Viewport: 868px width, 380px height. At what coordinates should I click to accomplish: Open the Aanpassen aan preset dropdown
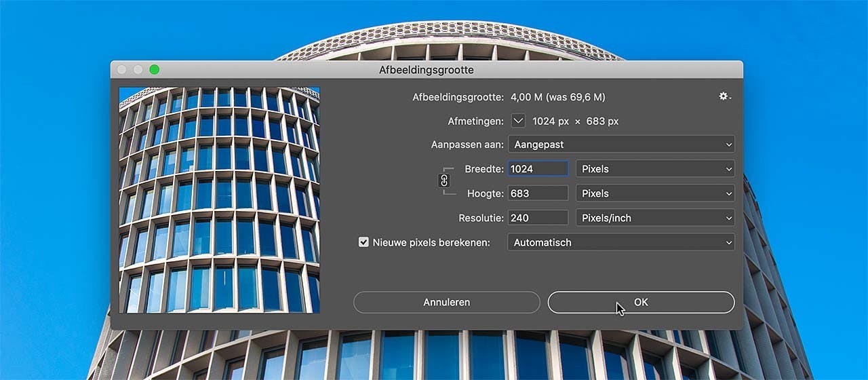(x=621, y=144)
